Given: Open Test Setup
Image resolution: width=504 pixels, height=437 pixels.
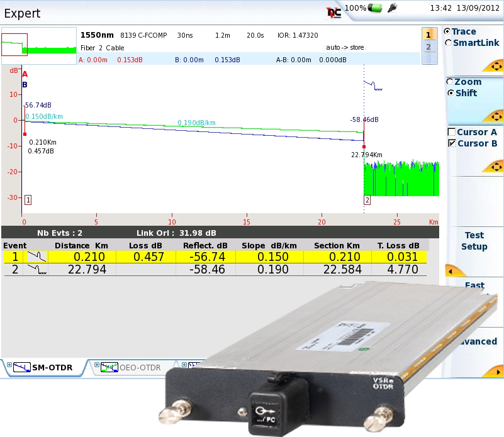Looking at the screenshot, I should (x=475, y=240).
